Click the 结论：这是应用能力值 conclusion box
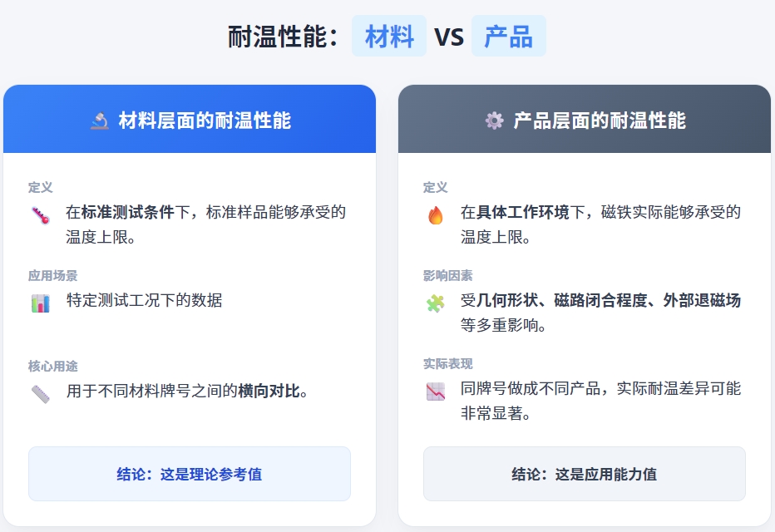Viewport: 775px width, 532px height. coord(584,474)
